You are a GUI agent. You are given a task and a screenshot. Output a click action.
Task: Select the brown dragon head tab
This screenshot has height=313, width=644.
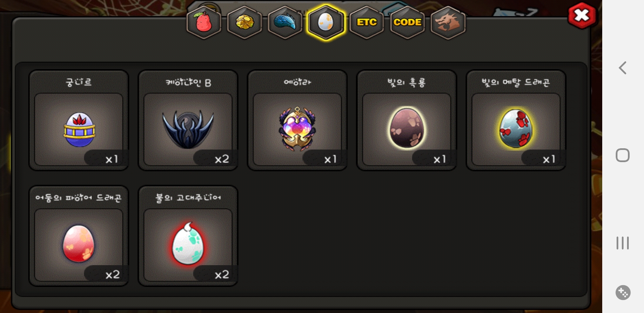coord(448,23)
